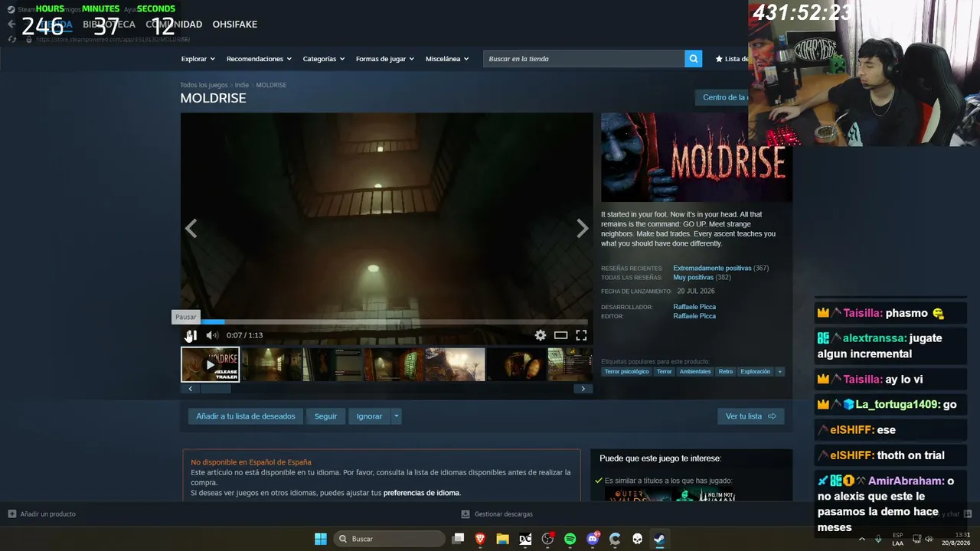Viewport: 980px width, 551px height.
Task: Select the bright outdoor scene thumbnail
Action: point(455,364)
